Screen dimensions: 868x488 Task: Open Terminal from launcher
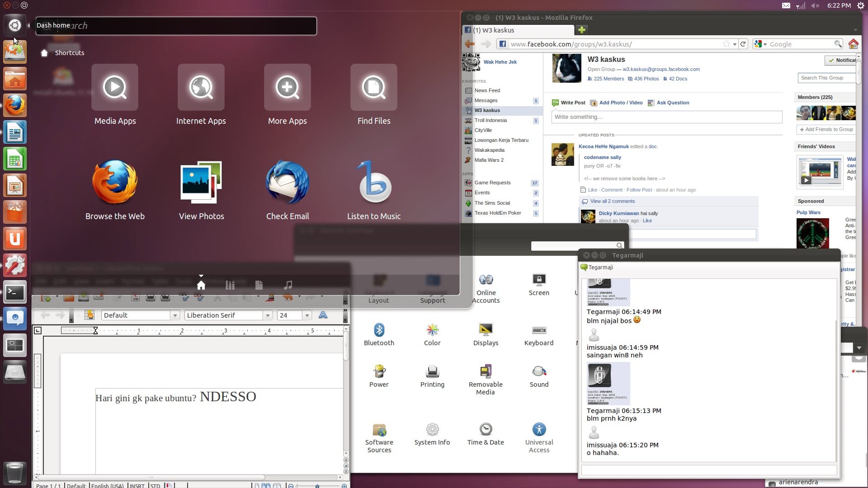[x=14, y=292]
